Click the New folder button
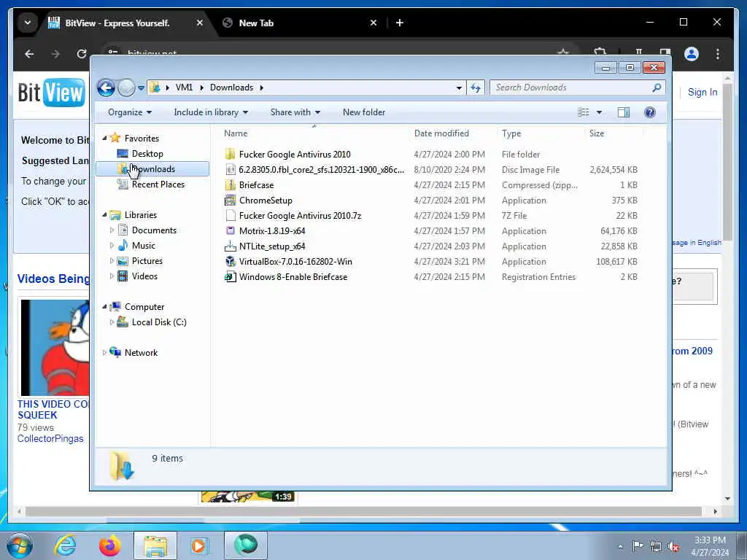This screenshot has height=560, width=747. [x=364, y=112]
